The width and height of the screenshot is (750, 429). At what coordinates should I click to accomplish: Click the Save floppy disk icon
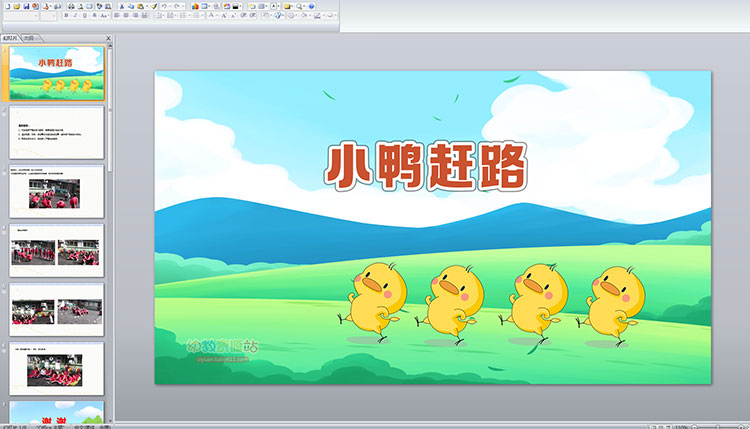pos(26,7)
